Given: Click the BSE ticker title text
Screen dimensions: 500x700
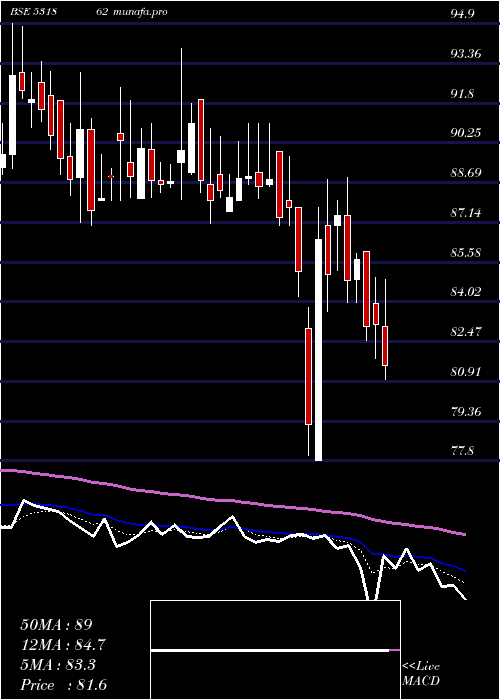Looking at the screenshot, I should click(33, 12).
